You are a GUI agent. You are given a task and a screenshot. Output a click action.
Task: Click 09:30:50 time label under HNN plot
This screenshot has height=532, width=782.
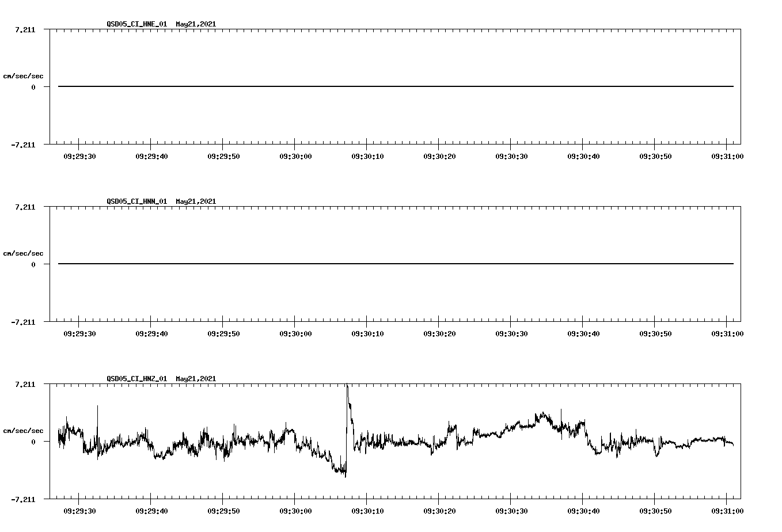[655, 333]
